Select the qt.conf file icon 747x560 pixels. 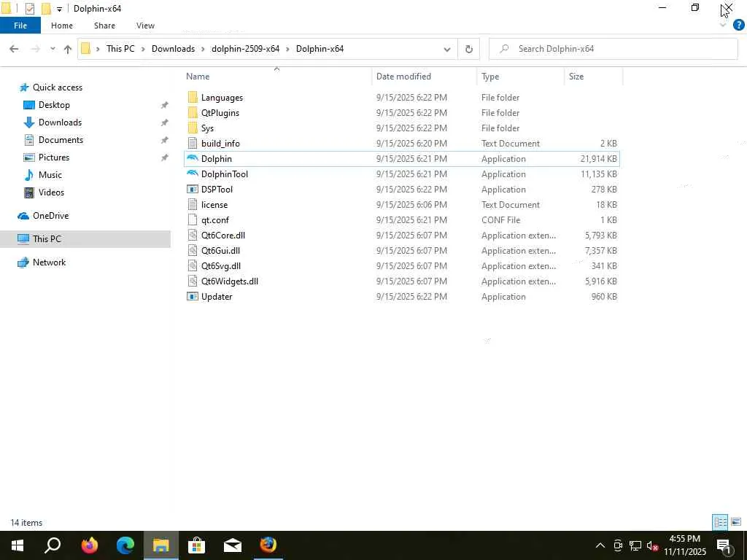[x=193, y=219]
